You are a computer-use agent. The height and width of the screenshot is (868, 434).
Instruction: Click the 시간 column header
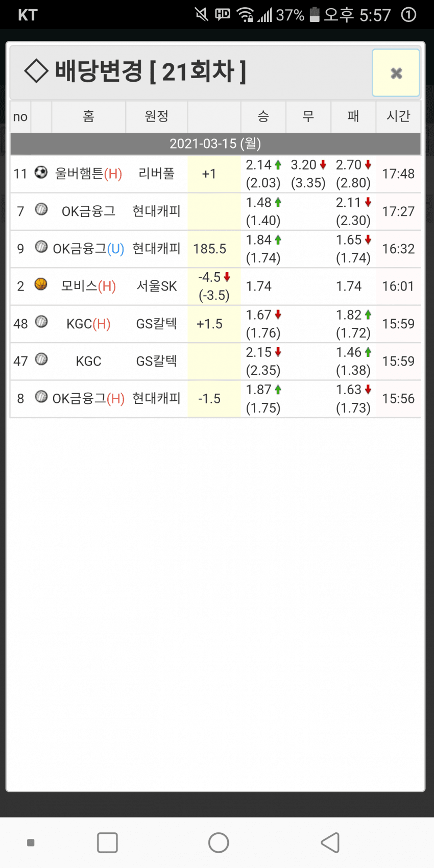click(x=398, y=116)
